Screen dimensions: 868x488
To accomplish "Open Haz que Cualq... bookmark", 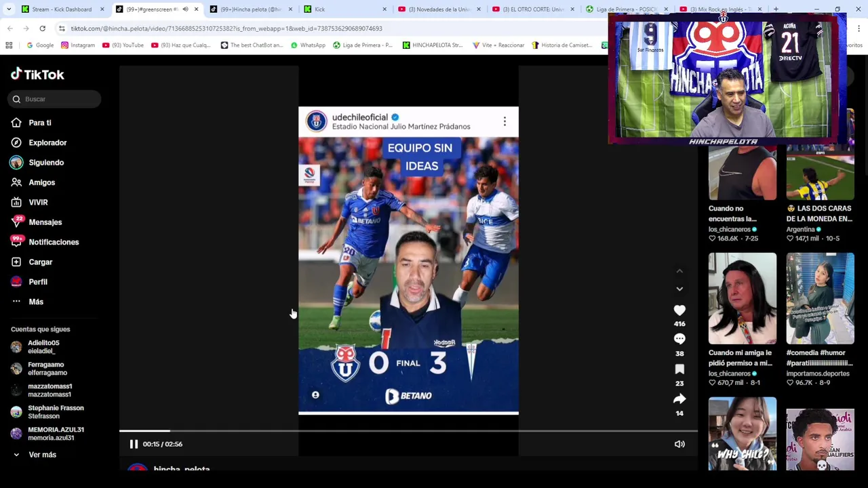I will tap(181, 45).
